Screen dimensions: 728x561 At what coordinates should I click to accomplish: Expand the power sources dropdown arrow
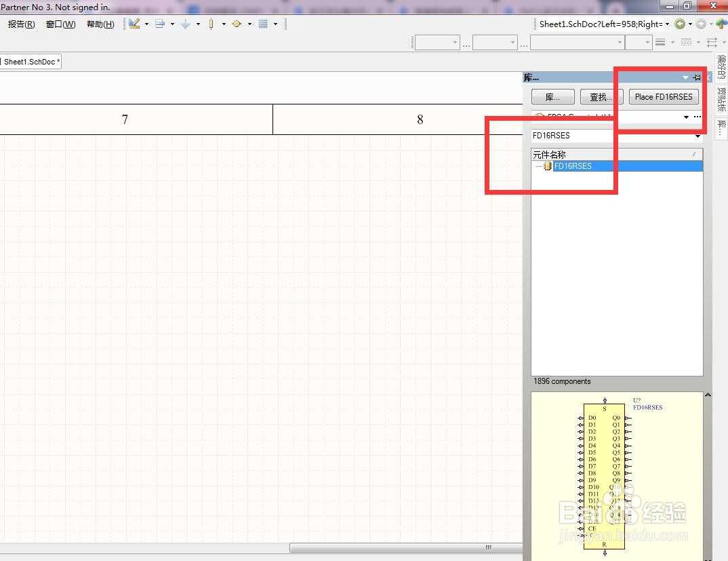tap(198, 24)
